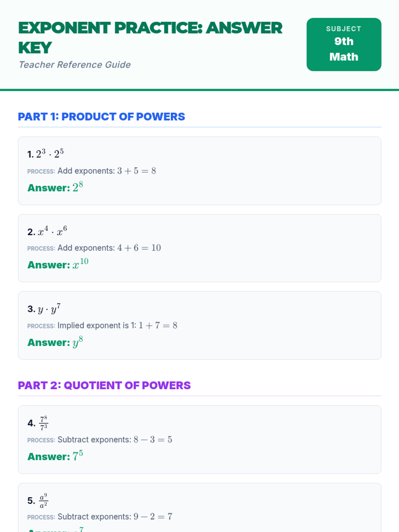The height and width of the screenshot is (532, 399).
Task: Click the process line showing 3 + 5 = 8
Action: tap(92, 171)
